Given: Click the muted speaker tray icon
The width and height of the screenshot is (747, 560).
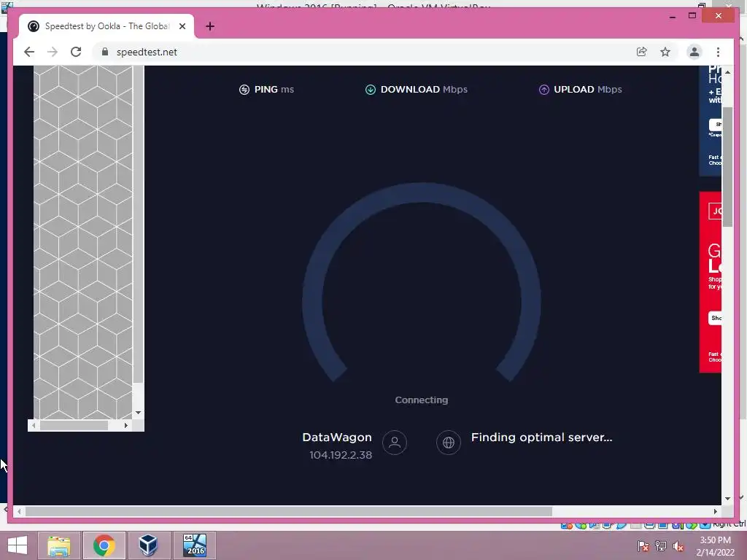Looking at the screenshot, I should (x=678, y=546).
